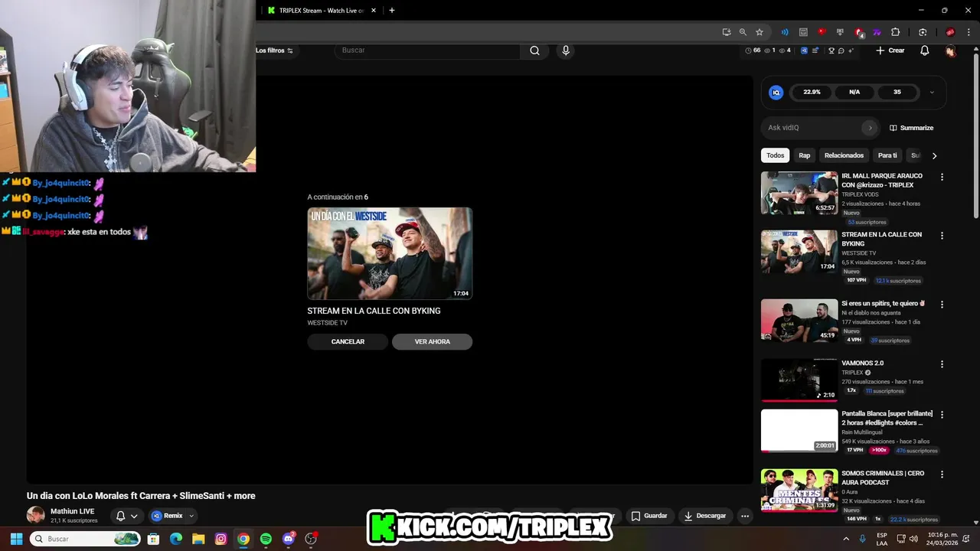Select the Para ti filter chip

[887, 155]
